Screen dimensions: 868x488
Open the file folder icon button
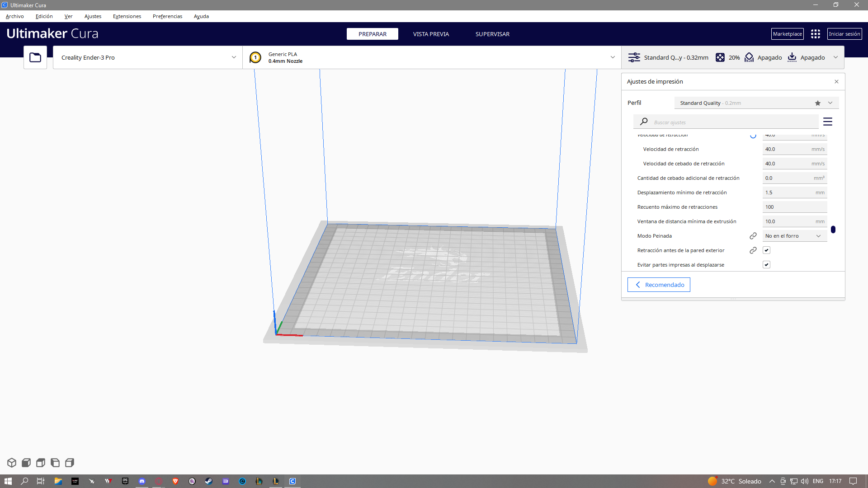(35, 57)
